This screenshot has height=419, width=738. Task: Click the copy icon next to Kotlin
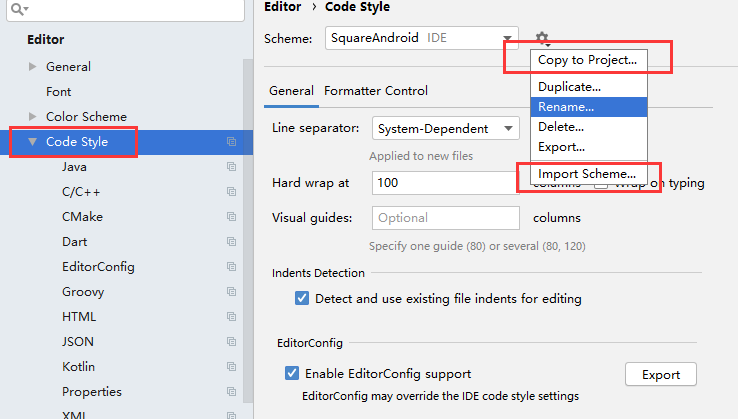[x=231, y=367]
